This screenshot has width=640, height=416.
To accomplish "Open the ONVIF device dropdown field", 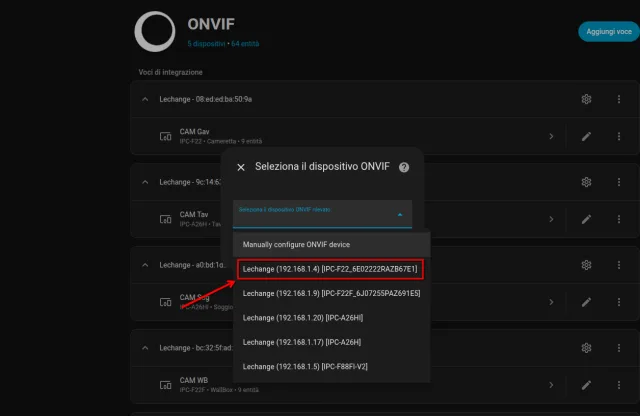I will coord(322,214).
